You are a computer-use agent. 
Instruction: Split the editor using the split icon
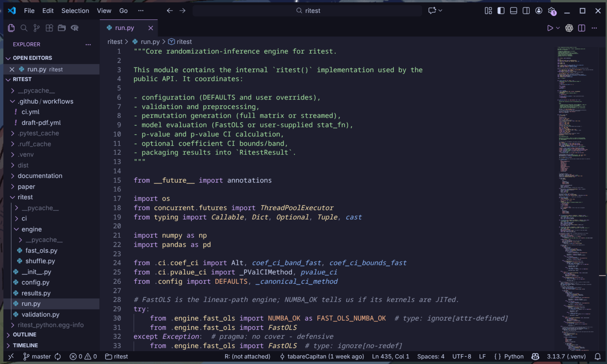click(582, 28)
